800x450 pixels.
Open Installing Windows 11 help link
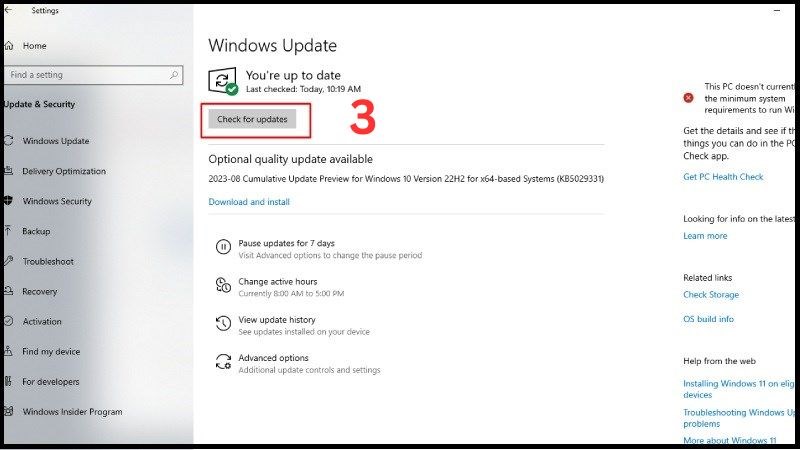click(x=739, y=389)
